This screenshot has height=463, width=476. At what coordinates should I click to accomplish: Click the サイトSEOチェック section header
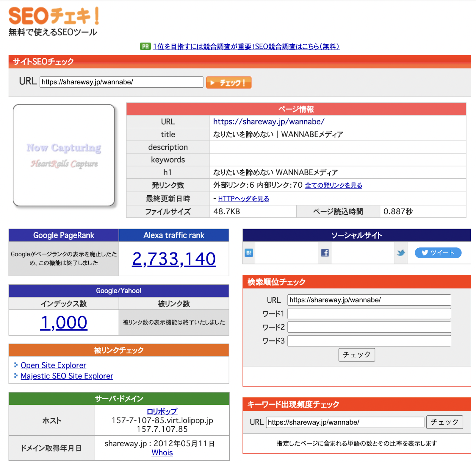point(240,62)
